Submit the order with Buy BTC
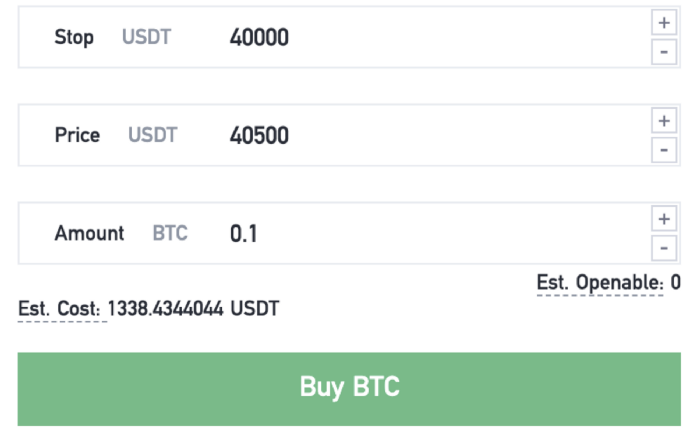Image resolution: width=700 pixels, height=438 pixels. point(349,389)
